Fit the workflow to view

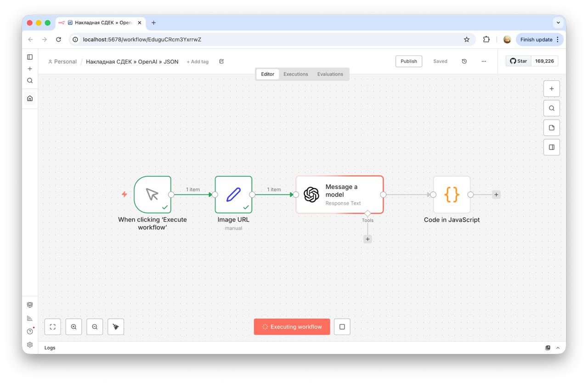52,327
